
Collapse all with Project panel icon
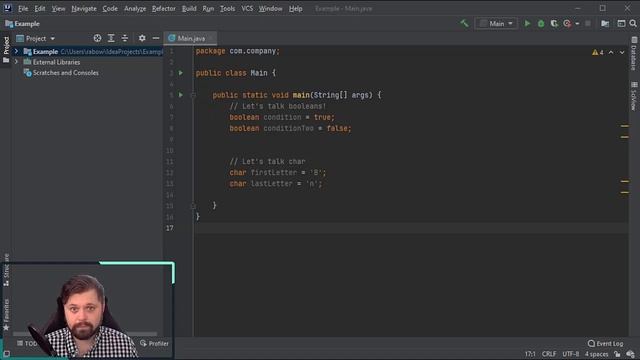tap(125, 38)
